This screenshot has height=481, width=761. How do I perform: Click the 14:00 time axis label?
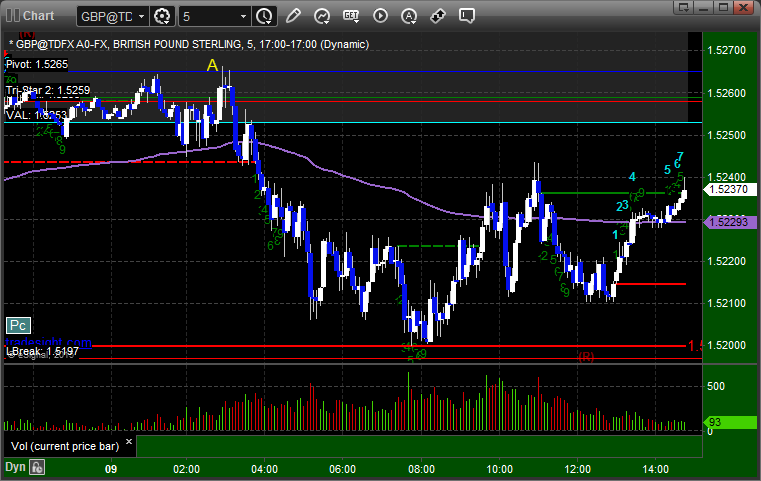(655, 469)
